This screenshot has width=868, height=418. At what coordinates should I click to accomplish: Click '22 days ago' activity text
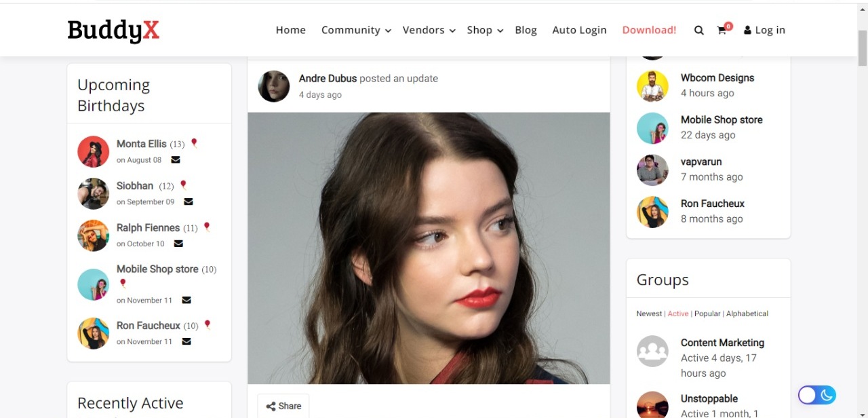coord(708,135)
